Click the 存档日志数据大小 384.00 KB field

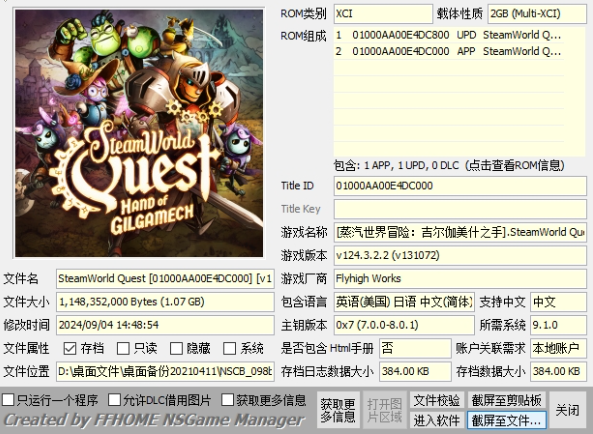tap(415, 372)
